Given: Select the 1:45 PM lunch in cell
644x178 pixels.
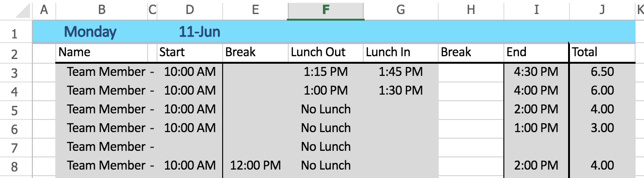Looking at the screenshot, I should coord(401,72).
